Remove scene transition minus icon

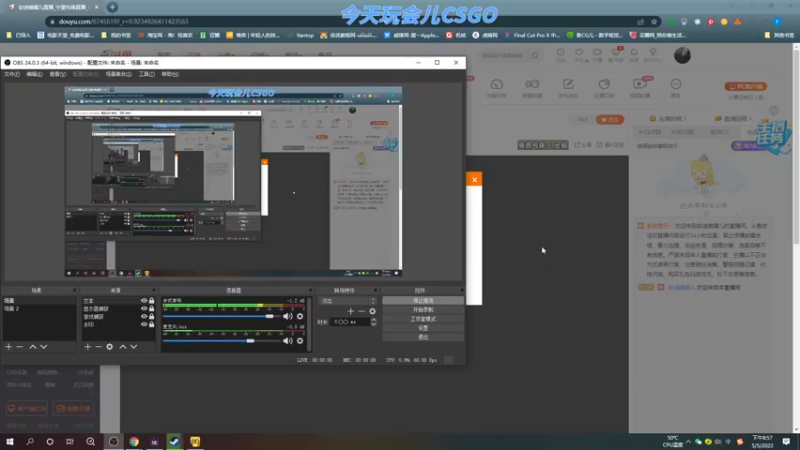[361, 311]
